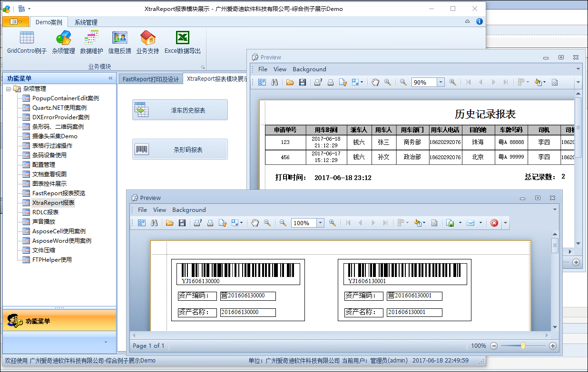Select FastReport报表预览 tree item
The image size is (588, 372).
point(59,193)
